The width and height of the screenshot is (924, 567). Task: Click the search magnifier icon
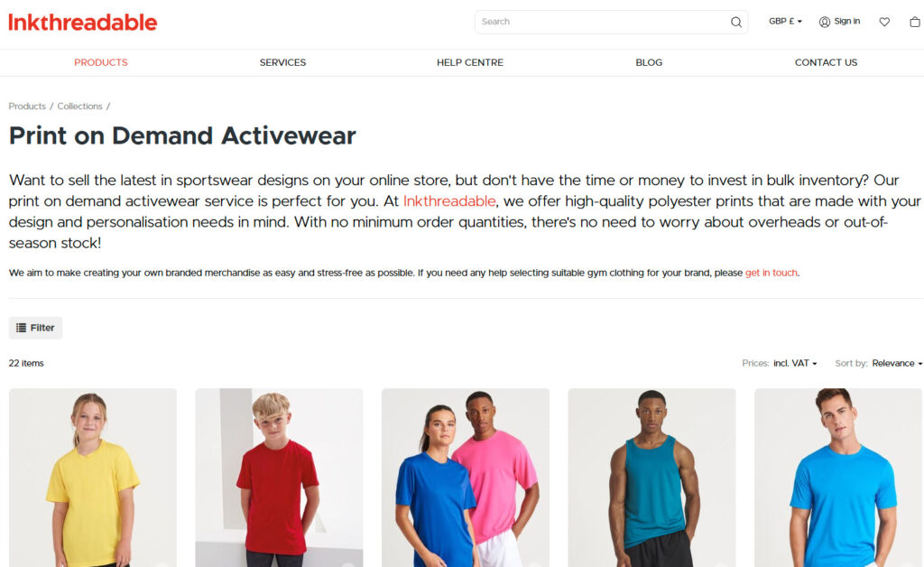[x=736, y=22]
